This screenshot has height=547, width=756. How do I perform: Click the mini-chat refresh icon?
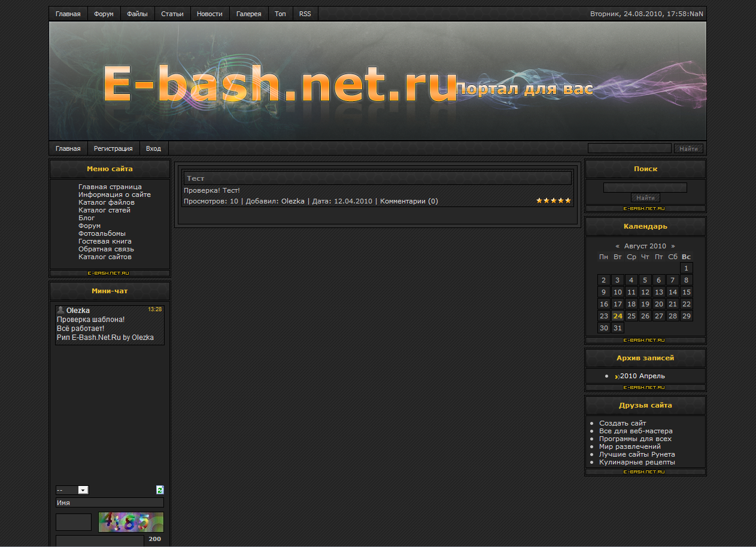[160, 490]
